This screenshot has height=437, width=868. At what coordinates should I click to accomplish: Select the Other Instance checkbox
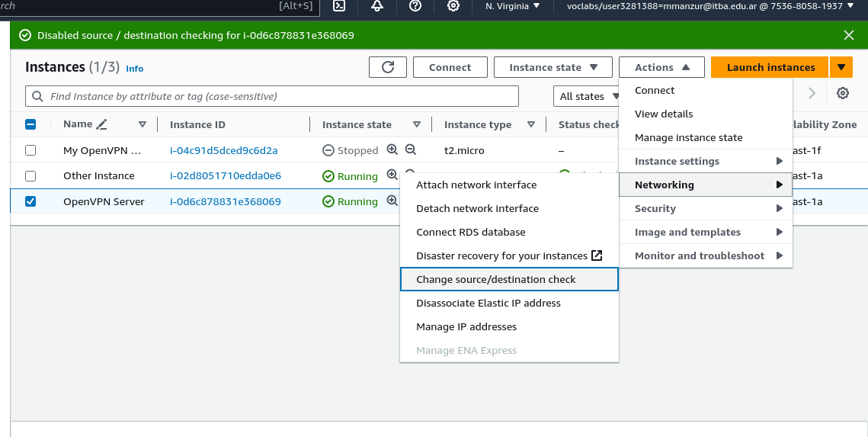[30, 176]
